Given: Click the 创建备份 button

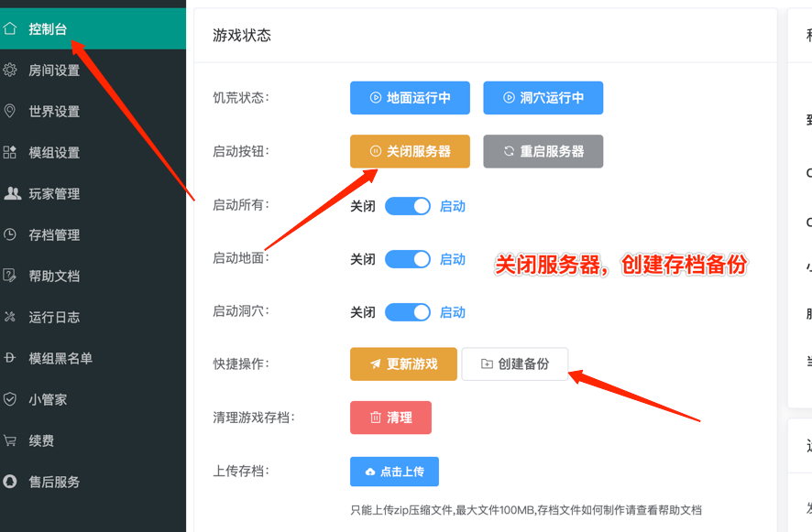Looking at the screenshot, I should click(x=515, y=364).
